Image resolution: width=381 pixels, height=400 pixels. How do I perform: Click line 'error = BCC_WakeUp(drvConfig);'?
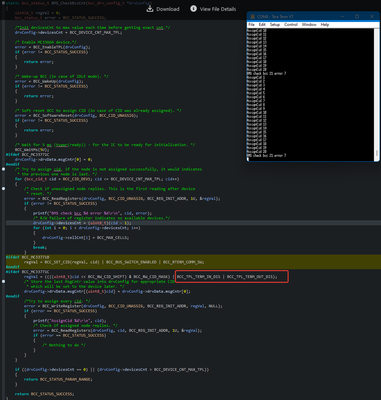click(x=49, y=81)
